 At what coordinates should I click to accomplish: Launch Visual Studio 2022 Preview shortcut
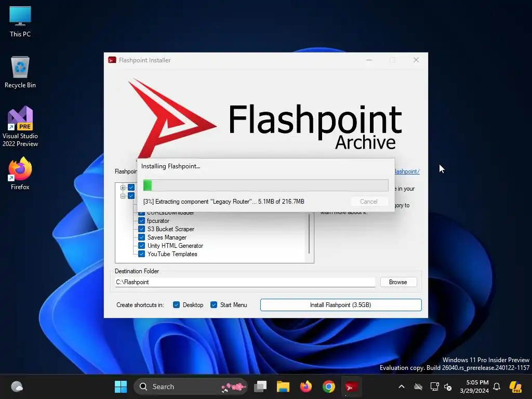click(20, 126)
